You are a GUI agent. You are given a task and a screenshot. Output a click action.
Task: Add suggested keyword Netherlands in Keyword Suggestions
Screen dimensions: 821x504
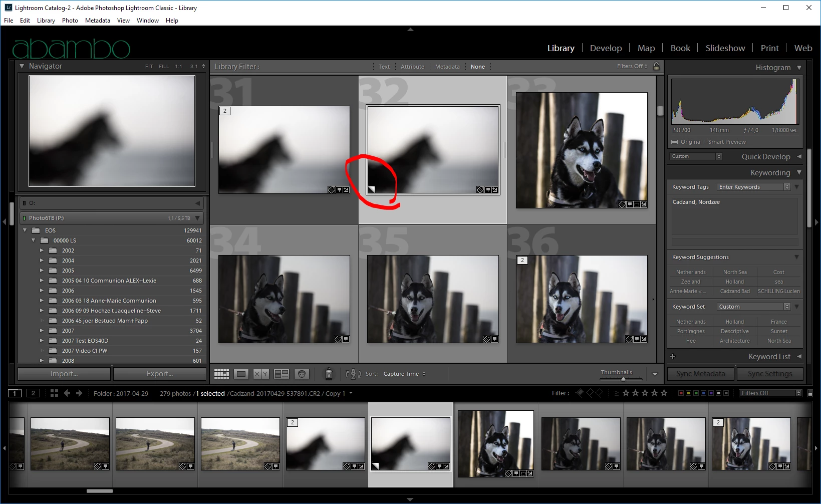pyautogui.click(x=691, y=272)
